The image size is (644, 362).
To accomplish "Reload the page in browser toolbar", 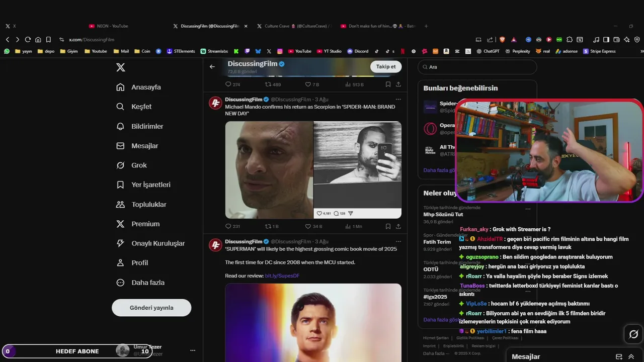I will coord(28,39).
